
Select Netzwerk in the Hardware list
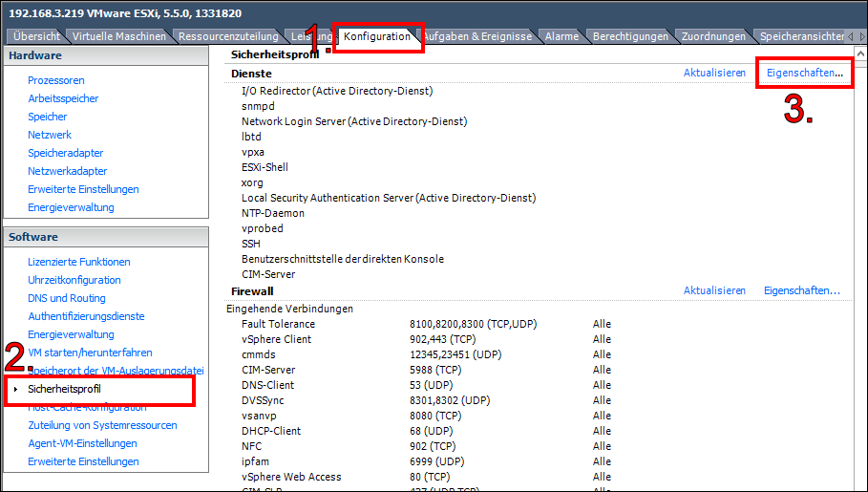50,136
